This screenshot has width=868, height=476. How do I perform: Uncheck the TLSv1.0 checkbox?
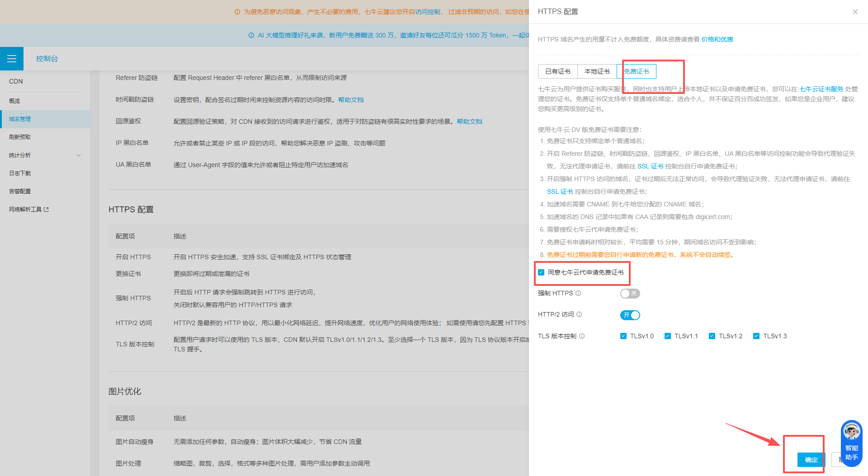(623, 336)
